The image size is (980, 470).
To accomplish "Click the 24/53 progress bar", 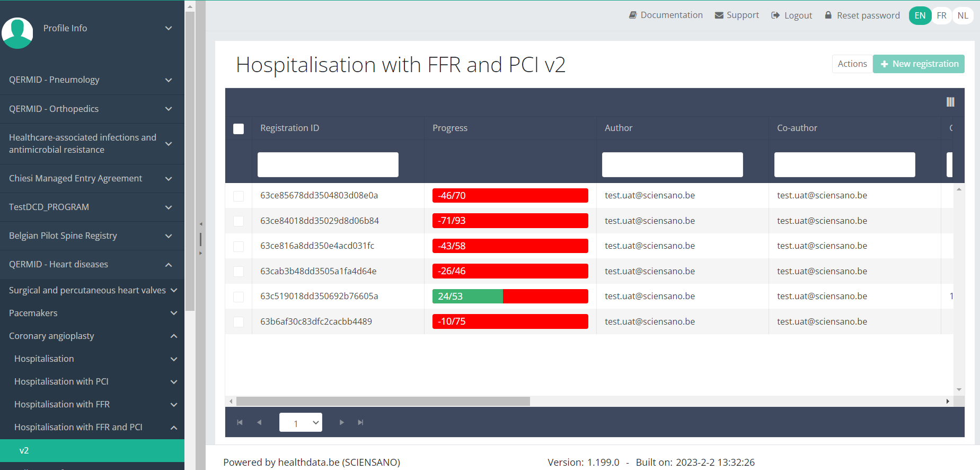I will [x=510, y=296].
